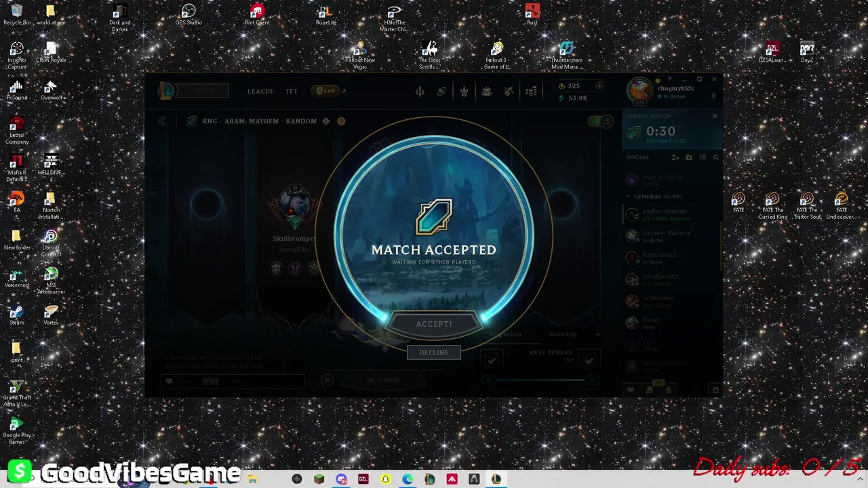The height and width of the screenshot is (488, 868).
Task: Select friend Katyusha12 in the list
Action: [670, 258]
